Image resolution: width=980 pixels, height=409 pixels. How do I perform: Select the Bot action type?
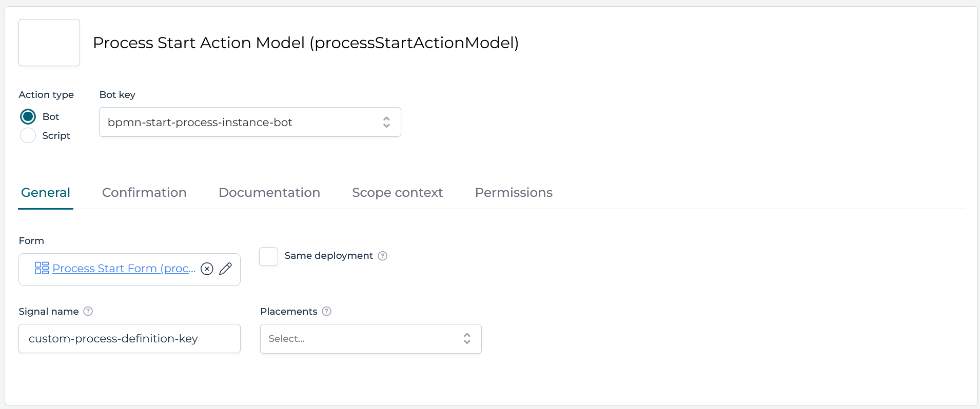click(x=28, y=116)
